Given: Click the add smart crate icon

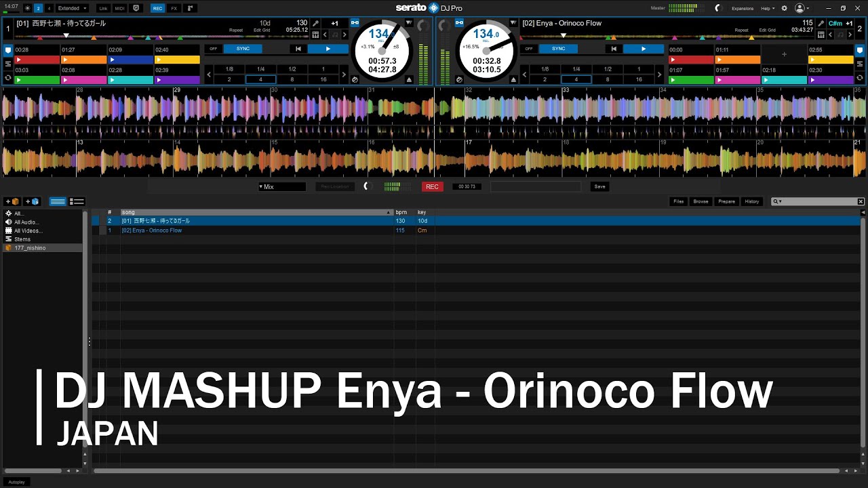Looking at the screenshot, I should click(33, 201).
